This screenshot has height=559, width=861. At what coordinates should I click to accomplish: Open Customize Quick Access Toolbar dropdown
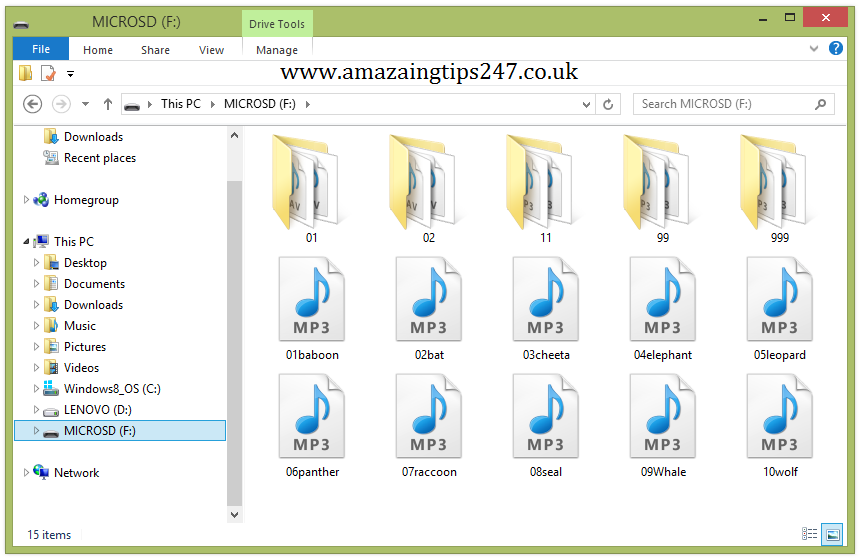[70, 74]
